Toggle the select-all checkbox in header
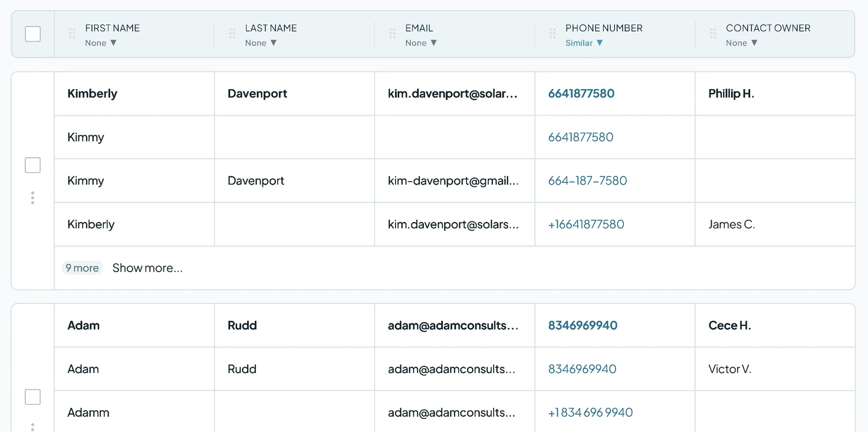868x432 pixels. (33, 34)
